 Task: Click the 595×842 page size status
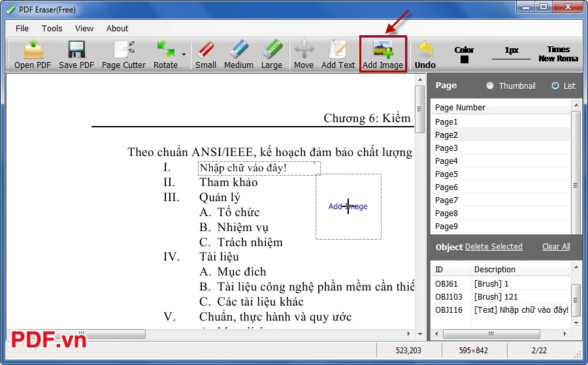[473, 351]
